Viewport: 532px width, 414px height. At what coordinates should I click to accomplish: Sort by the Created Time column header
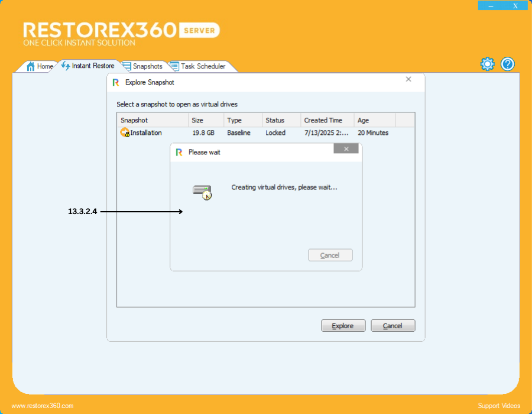[x=327, y=120]
